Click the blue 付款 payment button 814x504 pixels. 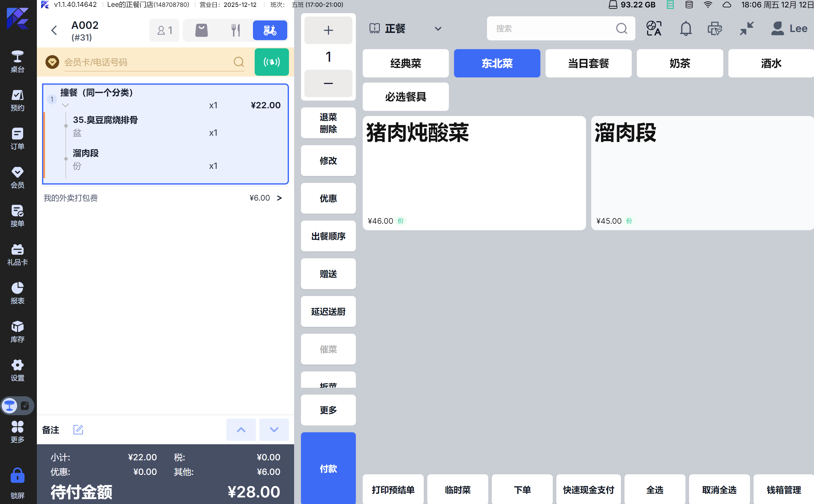click(328, 468)
